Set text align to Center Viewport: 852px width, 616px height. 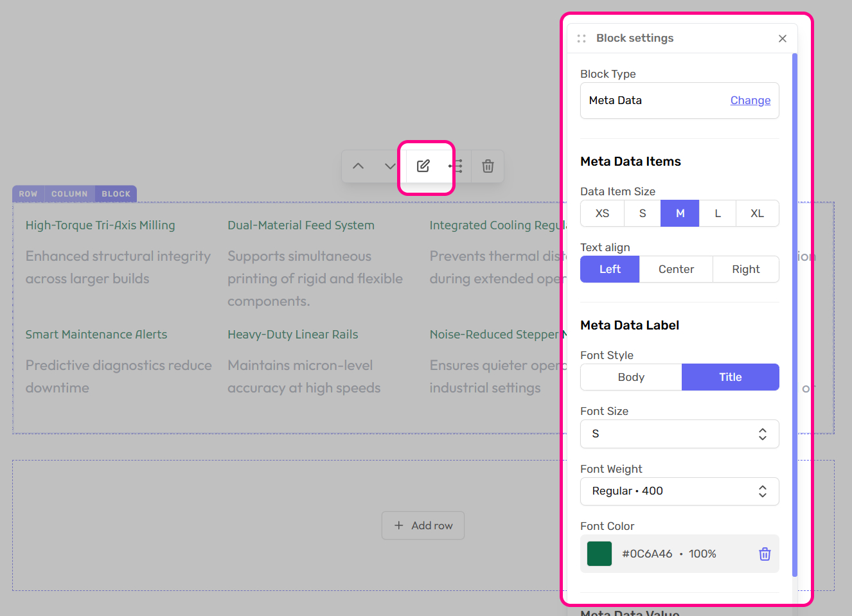(676, 269)
